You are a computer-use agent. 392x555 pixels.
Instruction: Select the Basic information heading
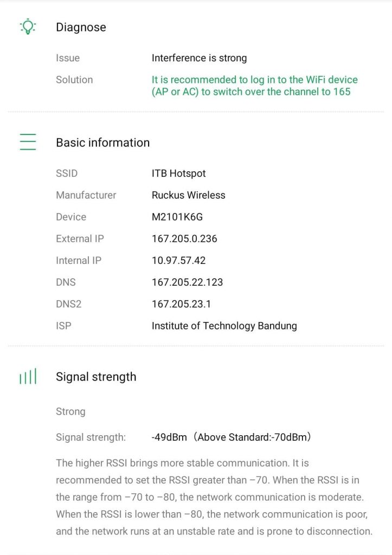click(x=102, y=143)
